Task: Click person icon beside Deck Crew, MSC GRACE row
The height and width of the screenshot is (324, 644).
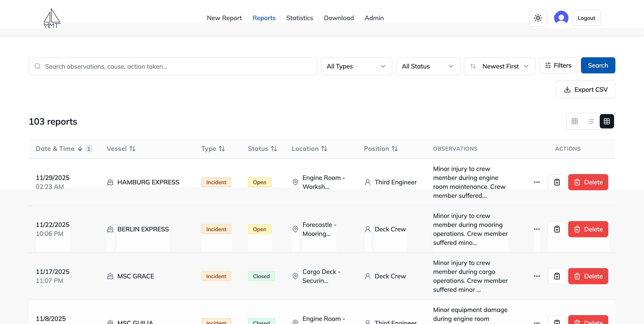Action: click(367, 276)
